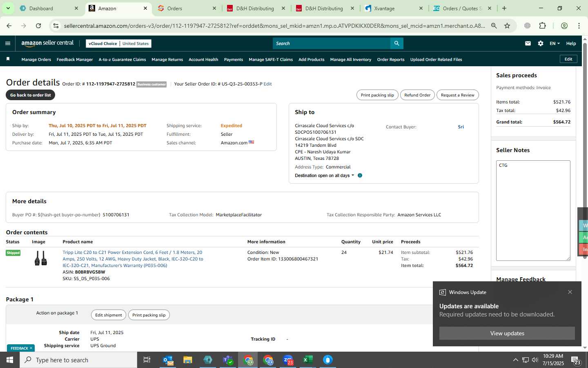Open Excel from the taskbar
The width and height of the screenshot is (588, 368).
308,360
